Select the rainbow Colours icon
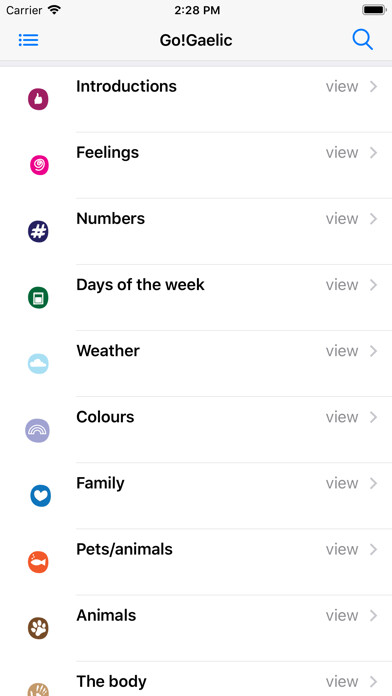392x696 pixels. point(37,431)
